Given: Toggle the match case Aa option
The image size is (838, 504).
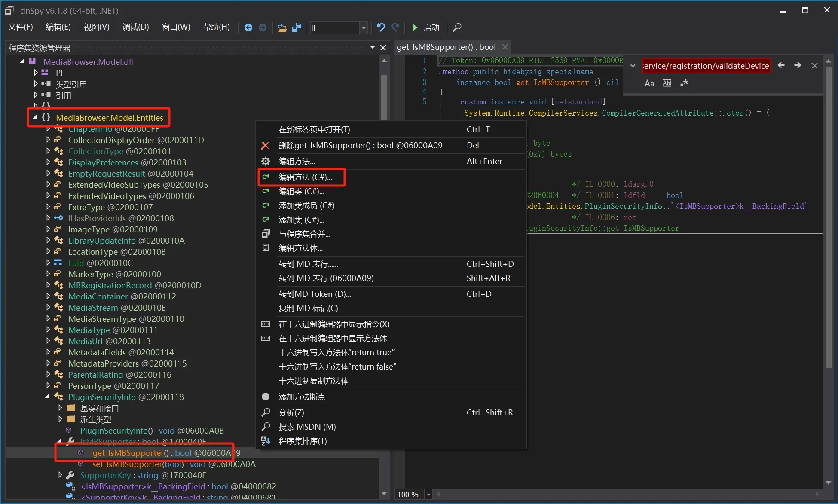Looking at the screenshot, I should pos(649,83).
